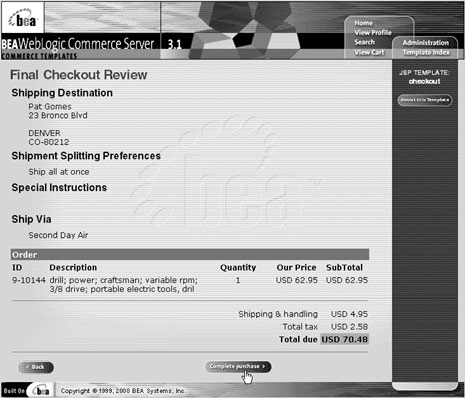Open the Home navigation link

pos(363,23)
